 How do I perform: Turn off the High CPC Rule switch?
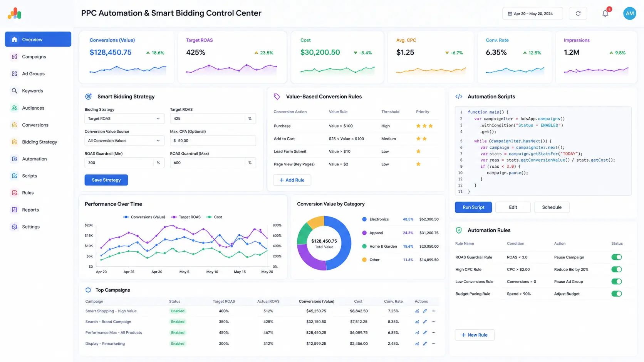pyautogui.click(x=616, y=269)
